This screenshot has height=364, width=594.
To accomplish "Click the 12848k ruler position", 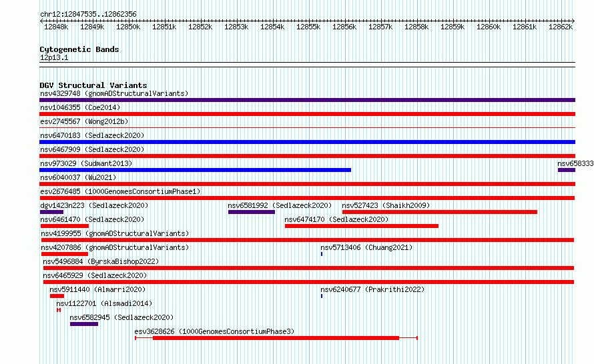I will [x=56, y=27].
